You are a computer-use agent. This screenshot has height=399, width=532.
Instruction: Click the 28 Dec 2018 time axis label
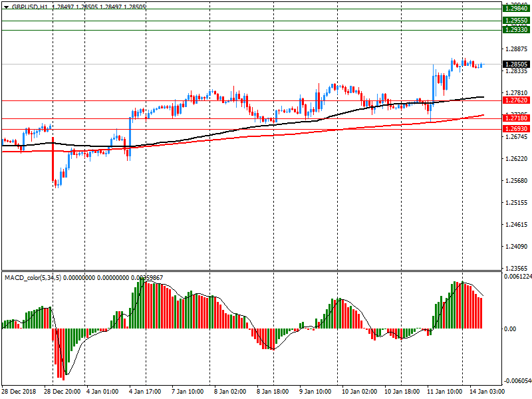[18, 392]
